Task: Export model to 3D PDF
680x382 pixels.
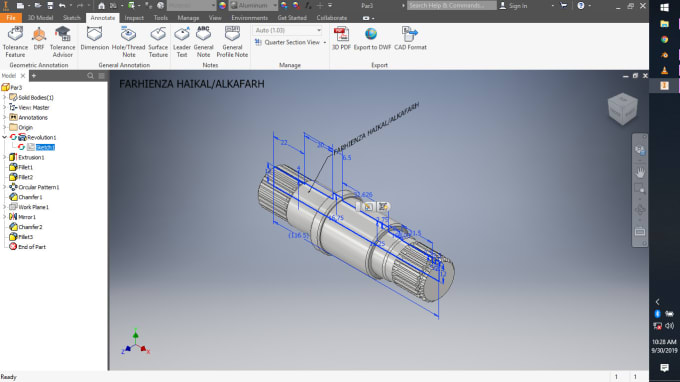Action: click(x=341, y=38)
